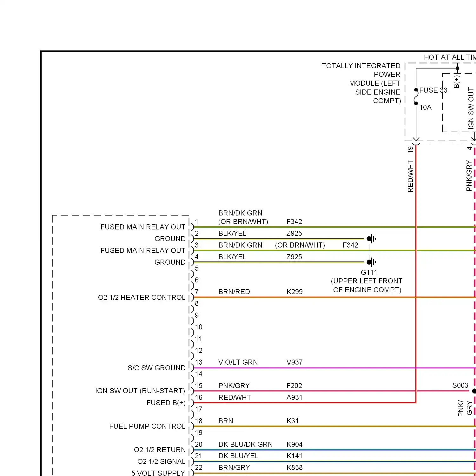Select the horizontal "RED/WHT" text at pin 16
Image resolution: width=476 pixels, height=476 pixels.
235,398
